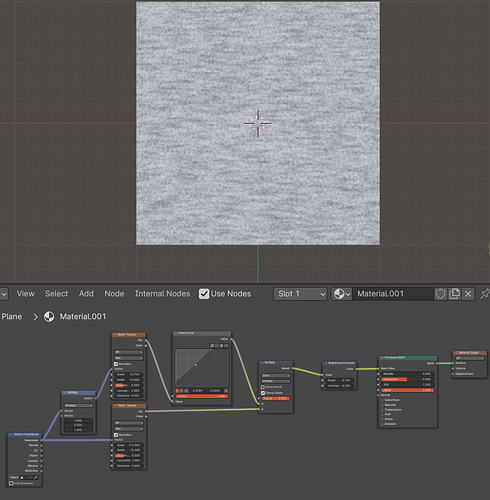Click the duplicate material icon in header
The width and height of the screenshot is (490, 500).
coord(454,294)
